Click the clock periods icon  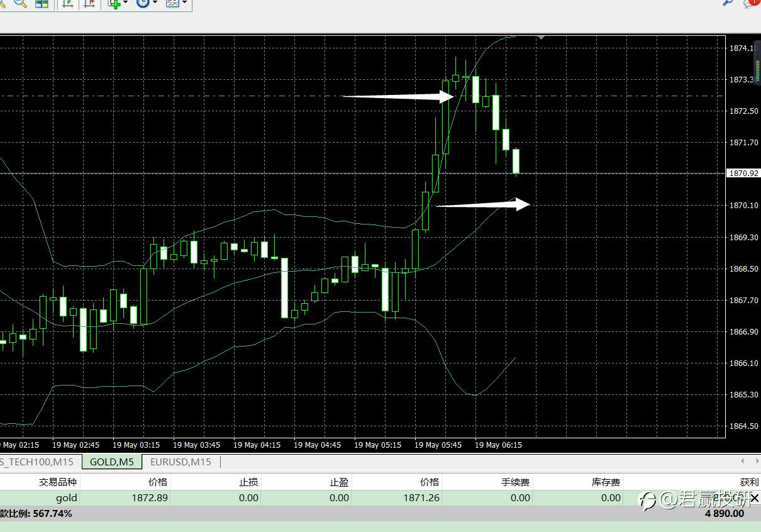pos(143,3)
